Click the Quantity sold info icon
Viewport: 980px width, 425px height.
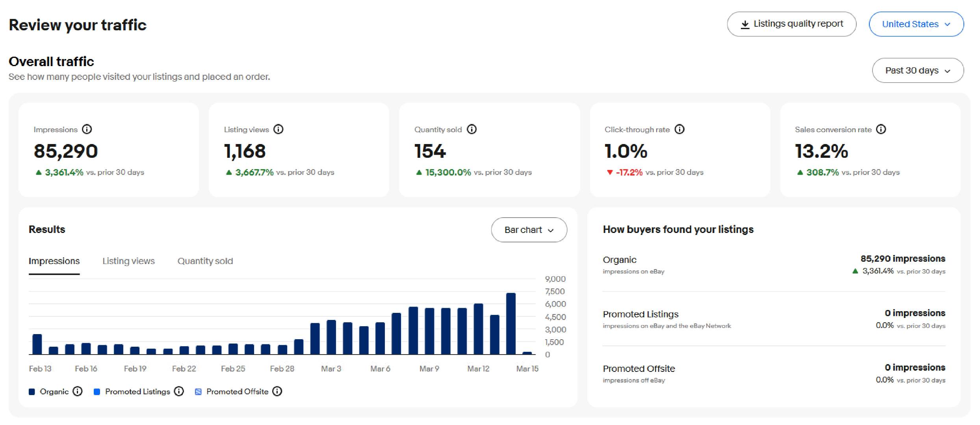coord(471,129)
